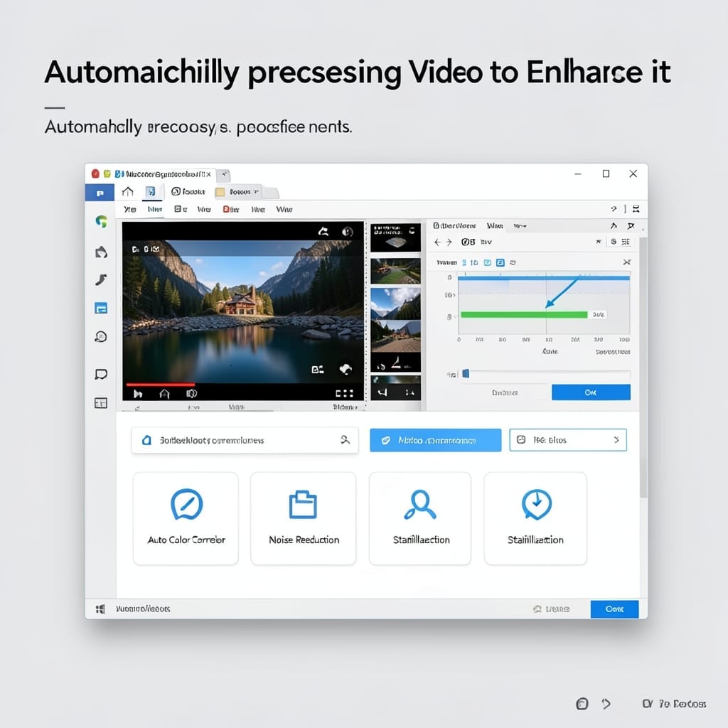Switch the video to fullscreen
This screenshot has width=728, height=728.
(x=345, y=394)
